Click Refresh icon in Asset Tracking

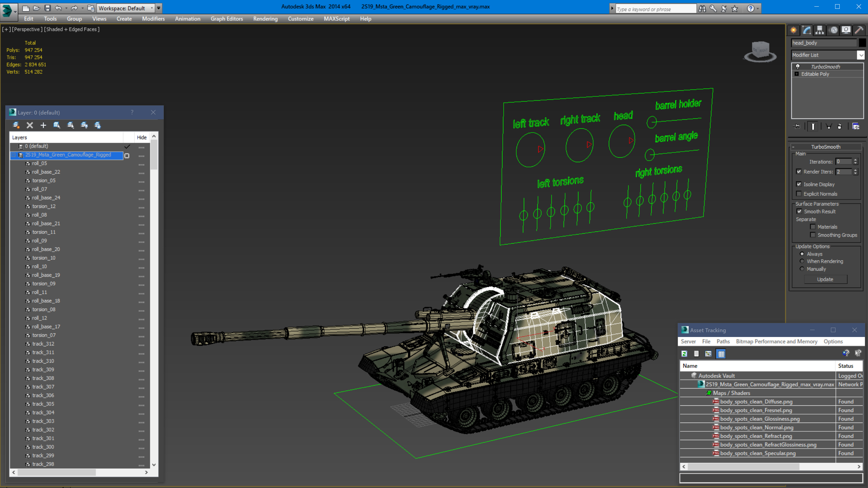click(x=684, y=354)
